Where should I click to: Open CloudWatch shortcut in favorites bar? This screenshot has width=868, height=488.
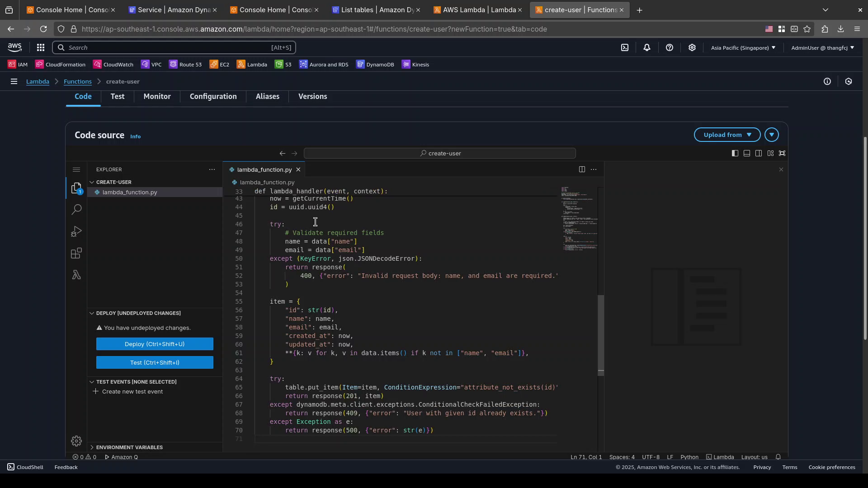click(x=113, y=65)
